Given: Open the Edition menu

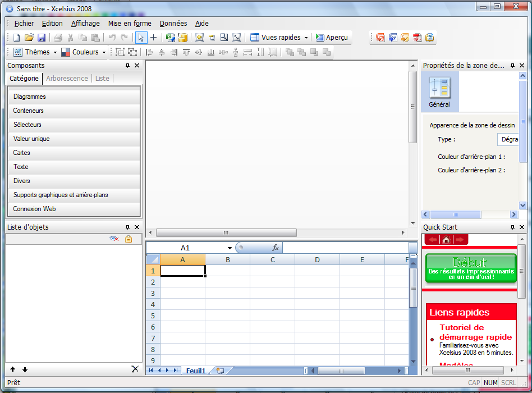Looking at the screenshot, I should click(52, 24).
